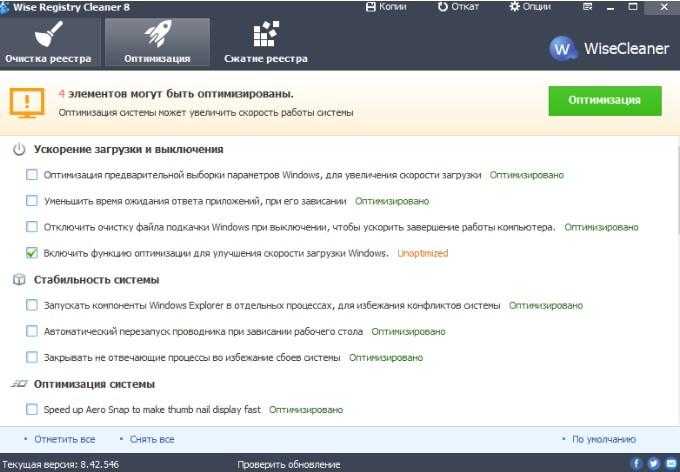The image size is (680, 472).
Task: Open the Сжатие реестра tab
Action: click(x=265, y=43)
